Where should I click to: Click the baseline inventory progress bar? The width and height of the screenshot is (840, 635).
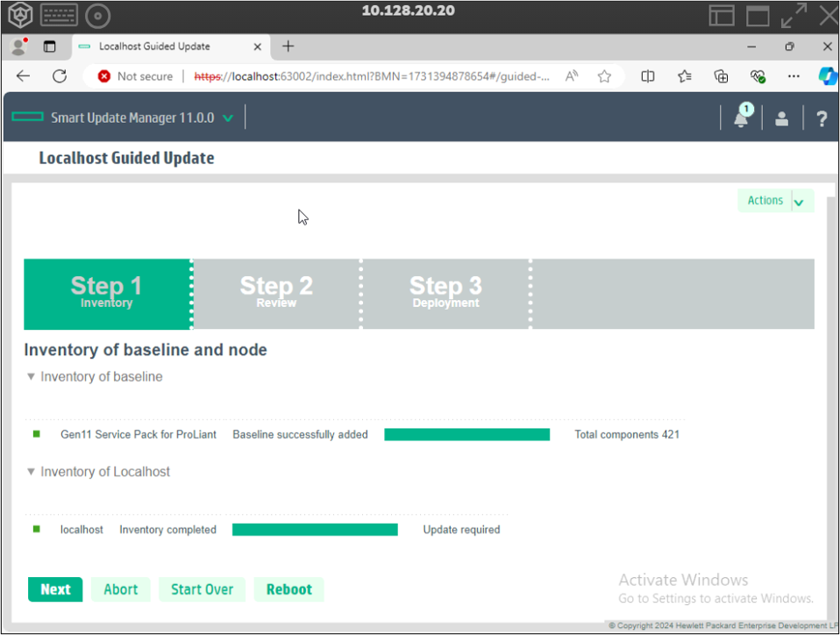click(466, 433)
